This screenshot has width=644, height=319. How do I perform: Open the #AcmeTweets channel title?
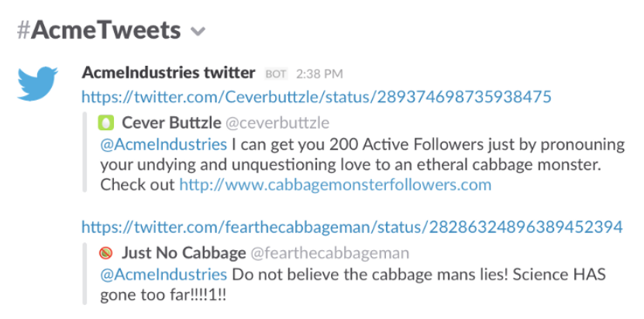(x=99, y=30)
